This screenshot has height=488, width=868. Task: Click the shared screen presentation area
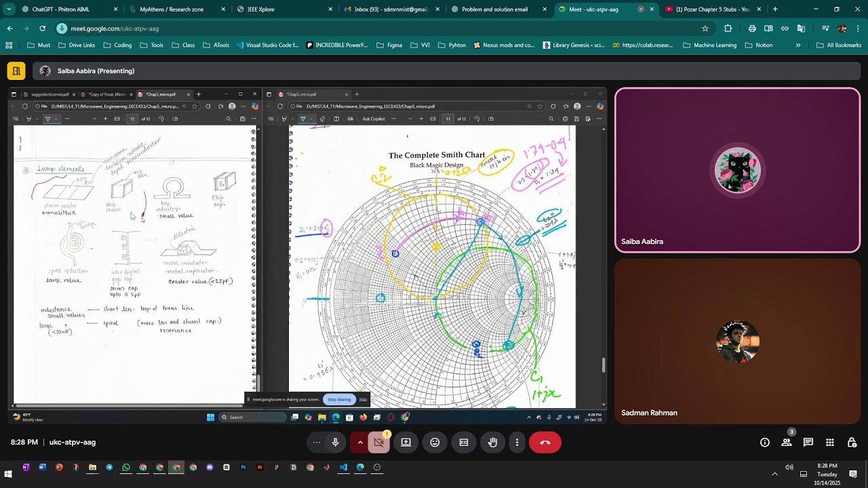(x=307, y=256)
